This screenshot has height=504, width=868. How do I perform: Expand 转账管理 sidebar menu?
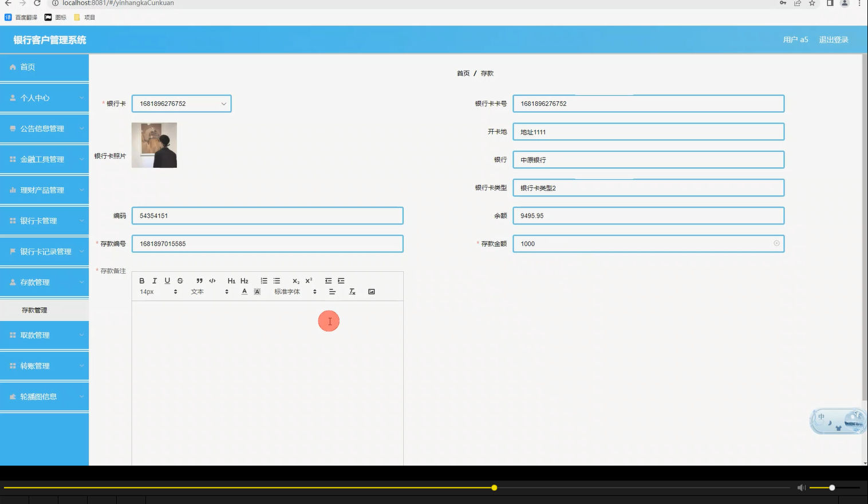point(44,365)
